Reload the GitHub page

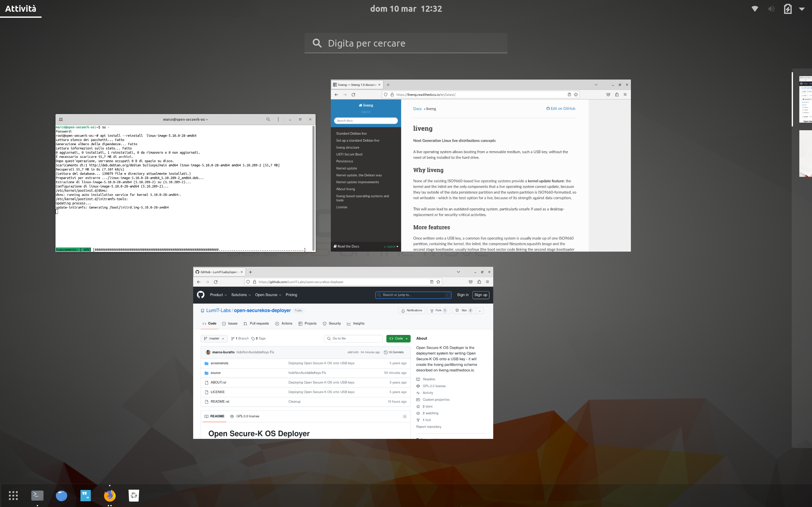pos(216,282)
